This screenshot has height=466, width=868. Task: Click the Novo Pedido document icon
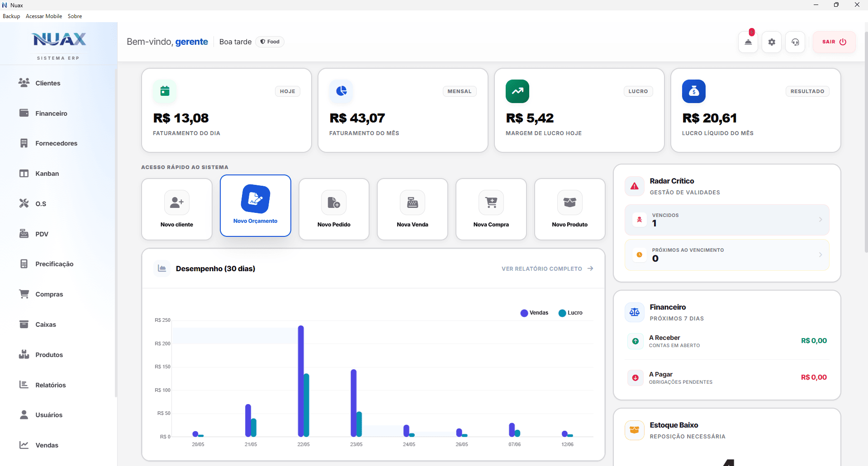point(334,202)
